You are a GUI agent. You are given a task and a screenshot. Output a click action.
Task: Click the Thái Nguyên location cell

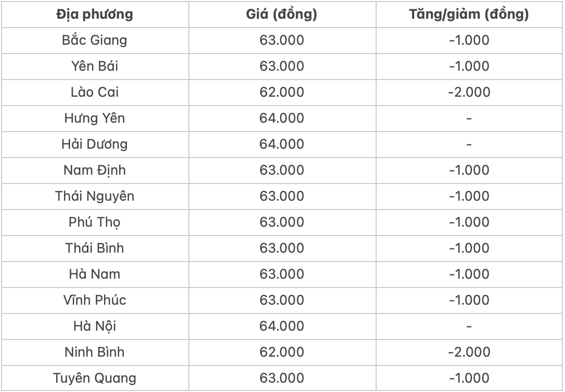(95, 196)
